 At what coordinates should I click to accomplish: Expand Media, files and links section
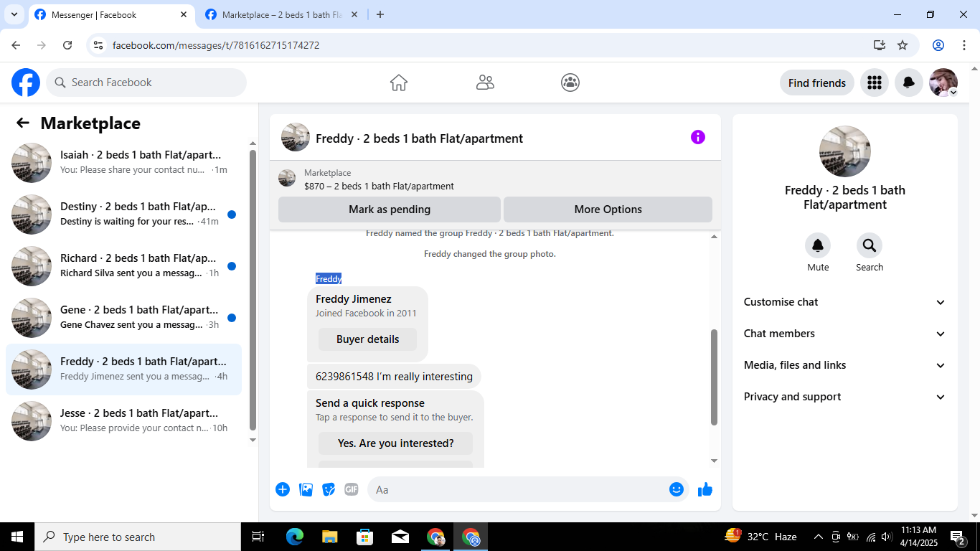click(844, 365)
